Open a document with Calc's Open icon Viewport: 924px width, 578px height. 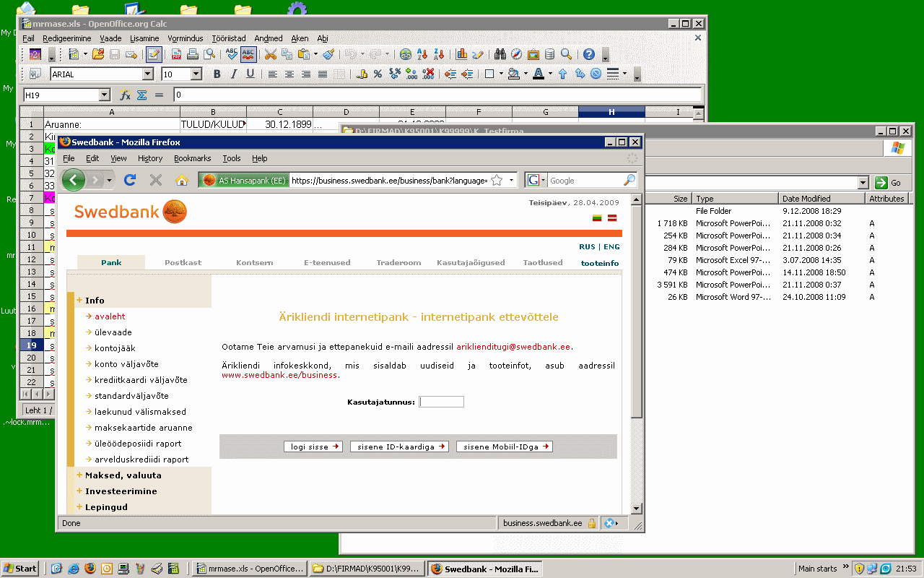point(98,54)
